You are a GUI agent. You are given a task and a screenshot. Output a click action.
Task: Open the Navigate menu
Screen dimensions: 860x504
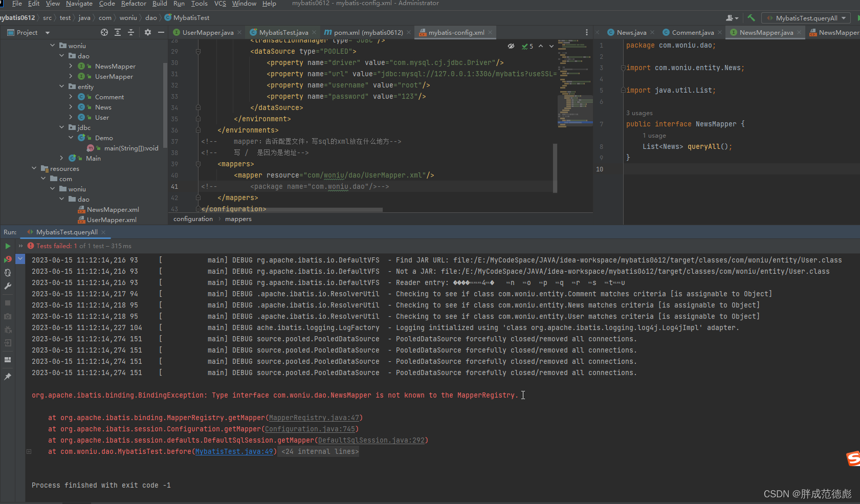tap(79, 4)
